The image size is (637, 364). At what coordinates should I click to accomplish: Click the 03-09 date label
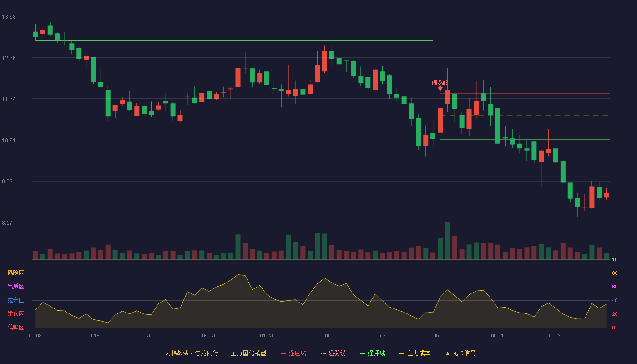click(35, 335)
